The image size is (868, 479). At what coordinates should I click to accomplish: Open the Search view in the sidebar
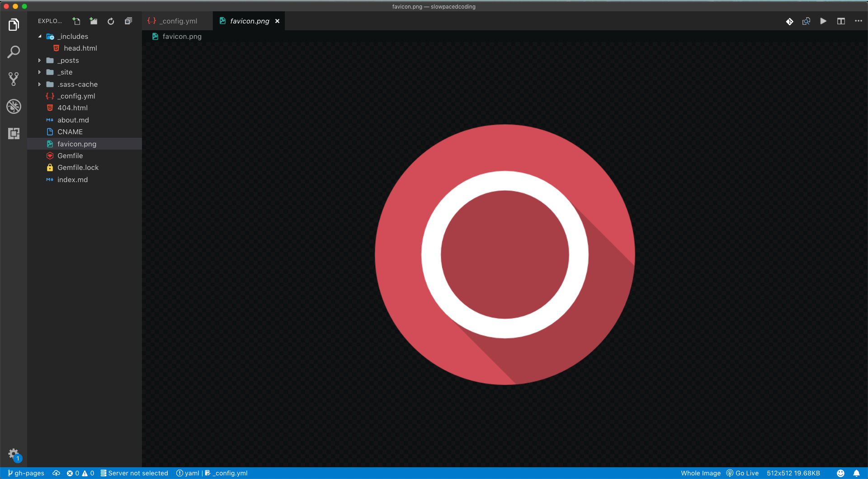click(x=14, y=52)
